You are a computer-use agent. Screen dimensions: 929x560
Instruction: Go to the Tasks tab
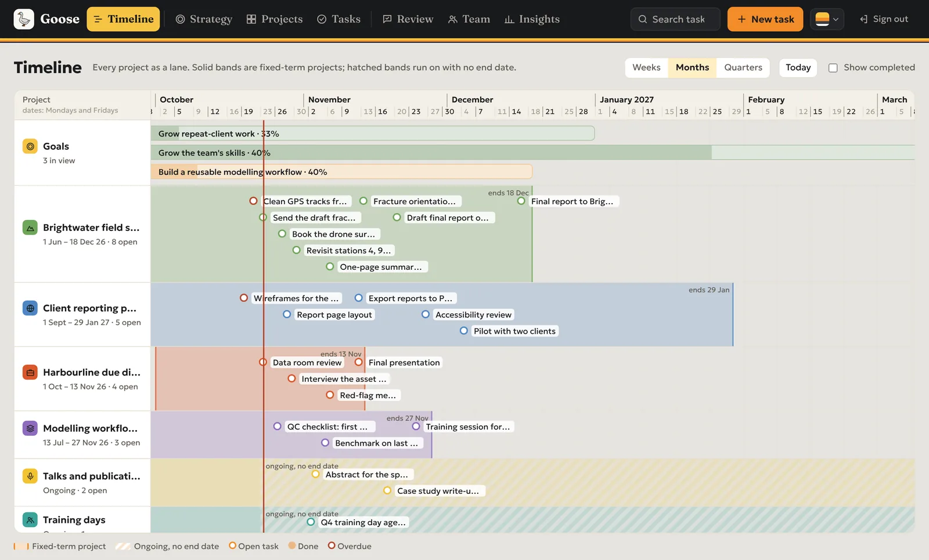(x=339, y=19)
